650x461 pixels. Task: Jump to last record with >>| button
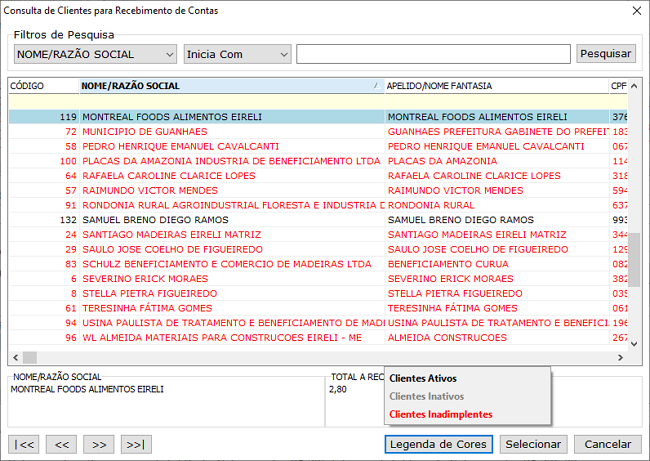click(135, 444)
